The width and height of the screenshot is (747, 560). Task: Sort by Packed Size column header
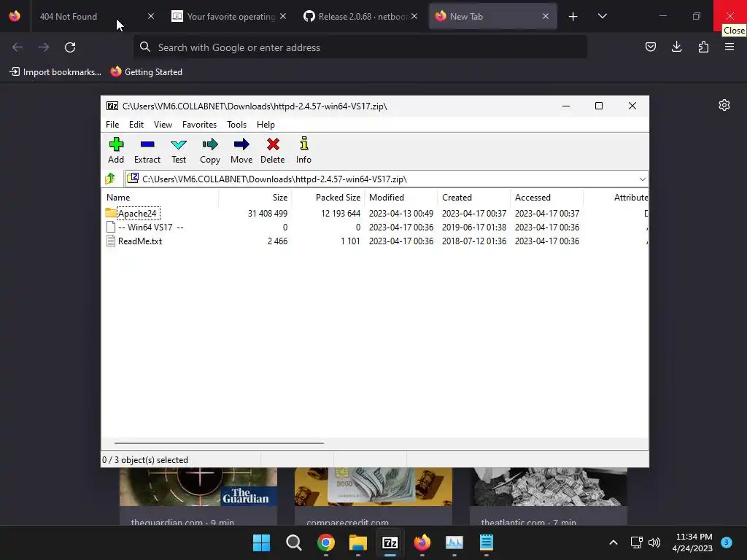pos(328,197)
